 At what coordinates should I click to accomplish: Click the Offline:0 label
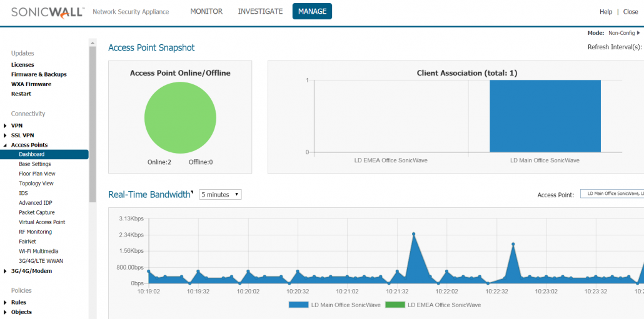(201, 162)
